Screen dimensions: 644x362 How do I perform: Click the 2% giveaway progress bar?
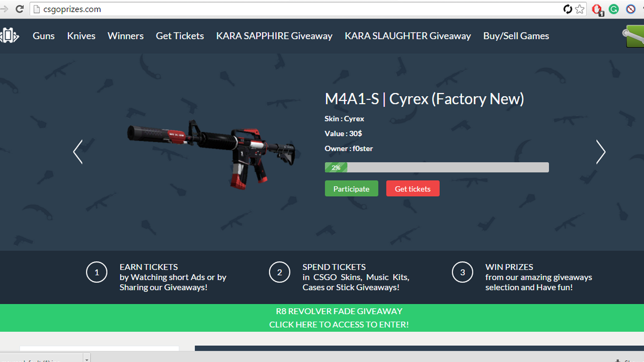pyautogui.click(x=437, y=167)
